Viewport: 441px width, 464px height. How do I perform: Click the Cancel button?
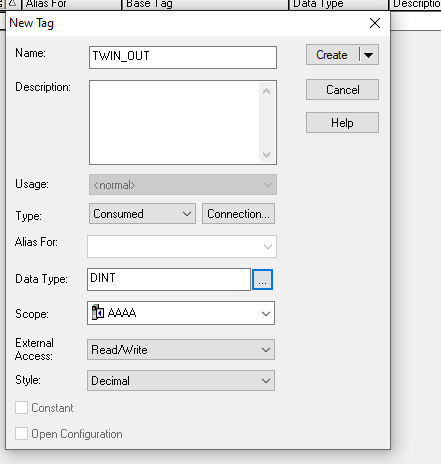point(342,89)
